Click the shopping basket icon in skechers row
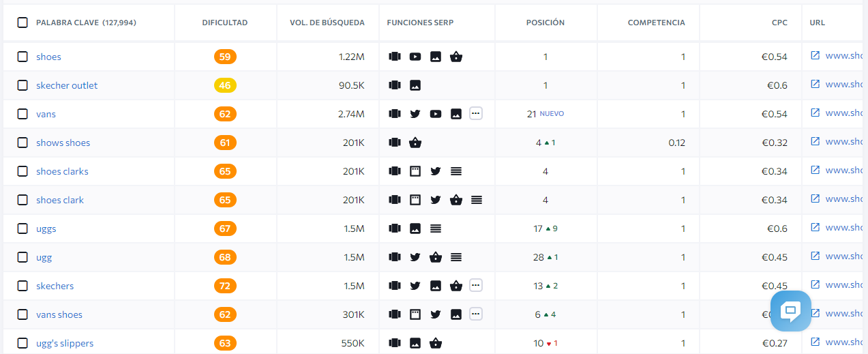This screenshot has width=868, height=354. tap(456, 286)
